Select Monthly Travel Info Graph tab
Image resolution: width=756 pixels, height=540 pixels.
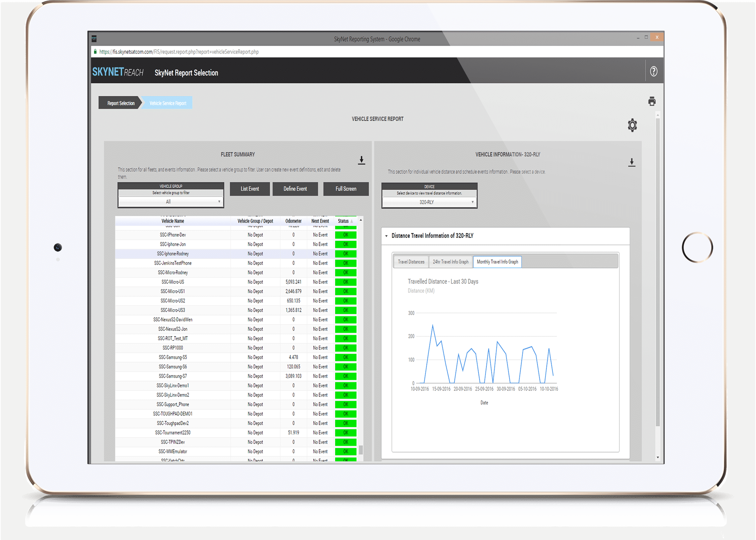pos(497,262)
